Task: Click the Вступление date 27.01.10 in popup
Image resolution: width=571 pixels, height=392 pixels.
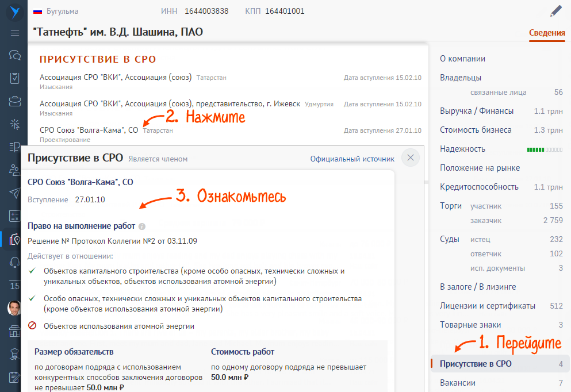Action: point(90,200)
